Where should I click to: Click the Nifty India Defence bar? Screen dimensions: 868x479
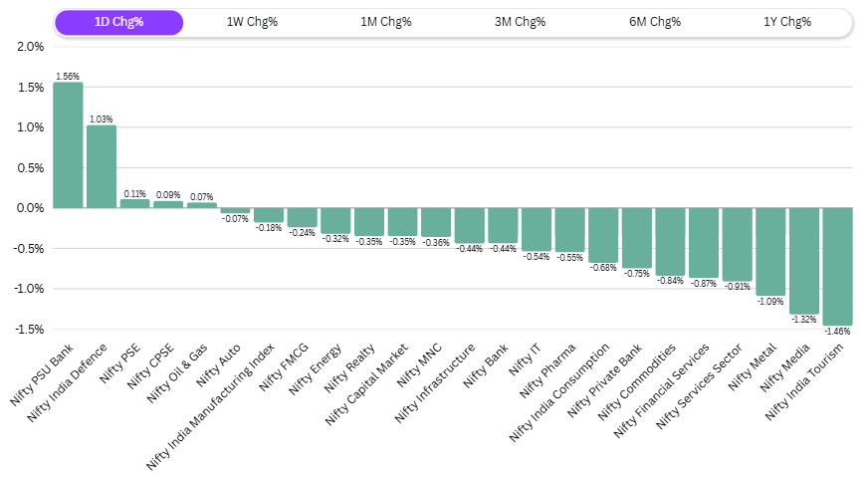[102, 166]
